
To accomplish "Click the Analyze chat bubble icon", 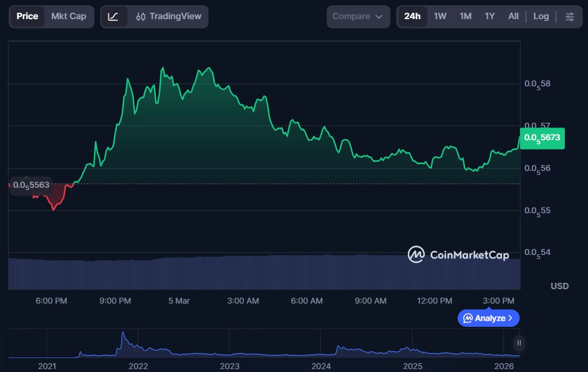I will [x=468, y=318].
